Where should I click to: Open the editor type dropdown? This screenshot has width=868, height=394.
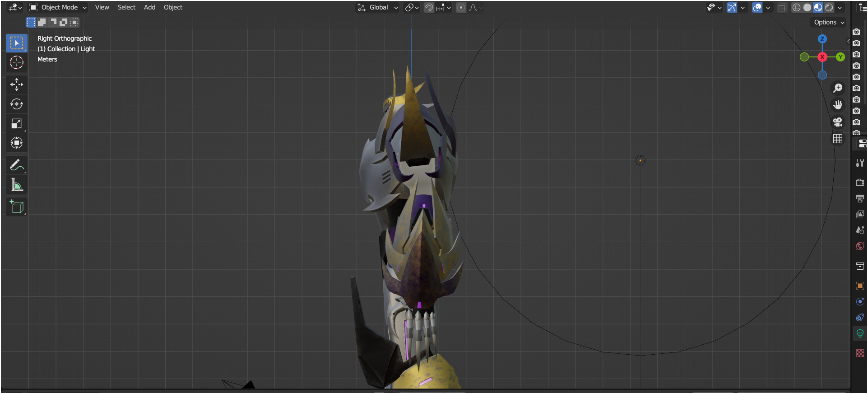15,7
